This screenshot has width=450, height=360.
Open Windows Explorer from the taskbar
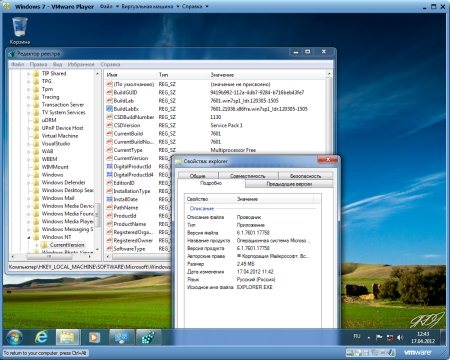68,337
